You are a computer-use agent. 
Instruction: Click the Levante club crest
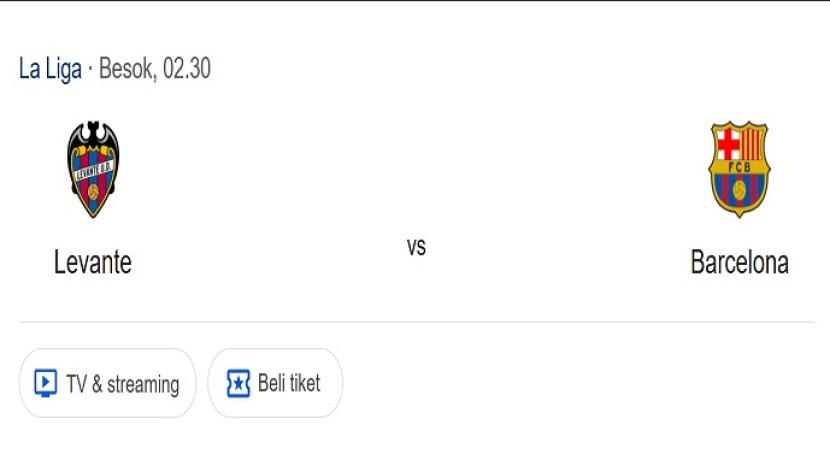click(x=93, y=170)
